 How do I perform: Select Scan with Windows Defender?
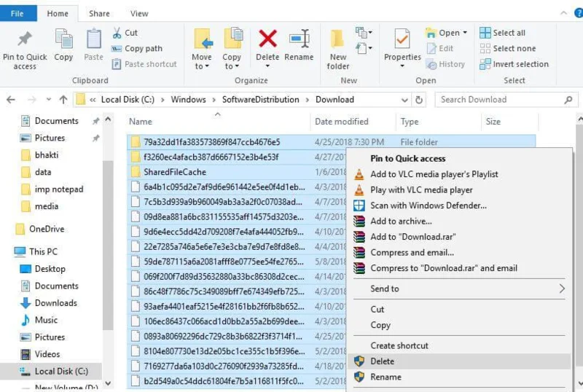click(x=459, y=205)
